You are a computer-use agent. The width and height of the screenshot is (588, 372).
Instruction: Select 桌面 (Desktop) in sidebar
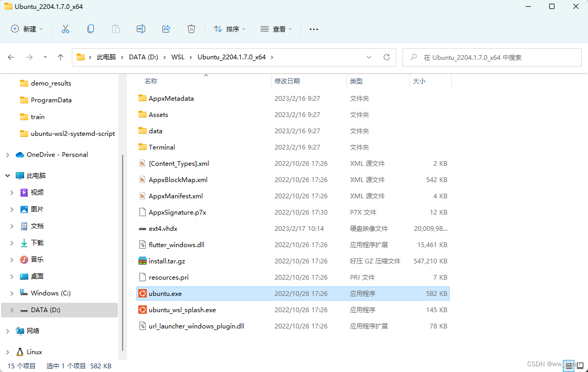click(37, 277)
